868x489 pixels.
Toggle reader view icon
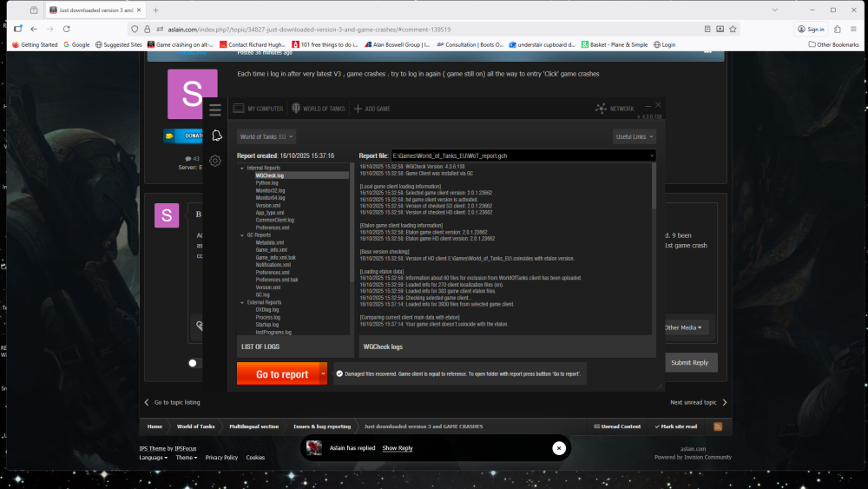(x=707, y=29)
